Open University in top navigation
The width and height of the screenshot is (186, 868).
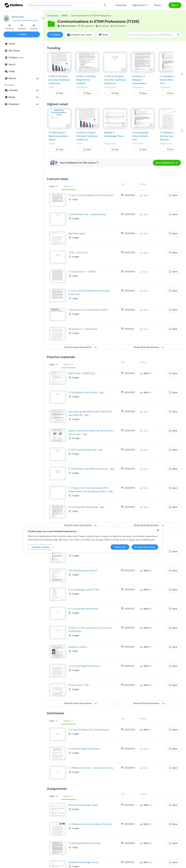tap(121, 5)
